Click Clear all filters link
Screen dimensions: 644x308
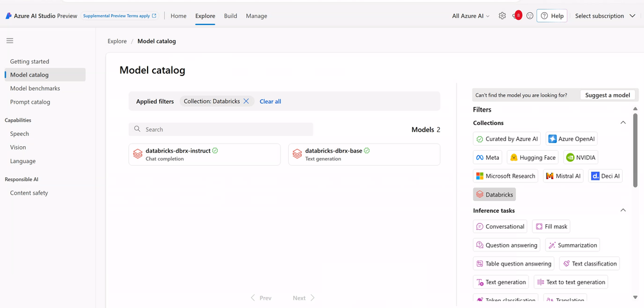click(270, 101)
